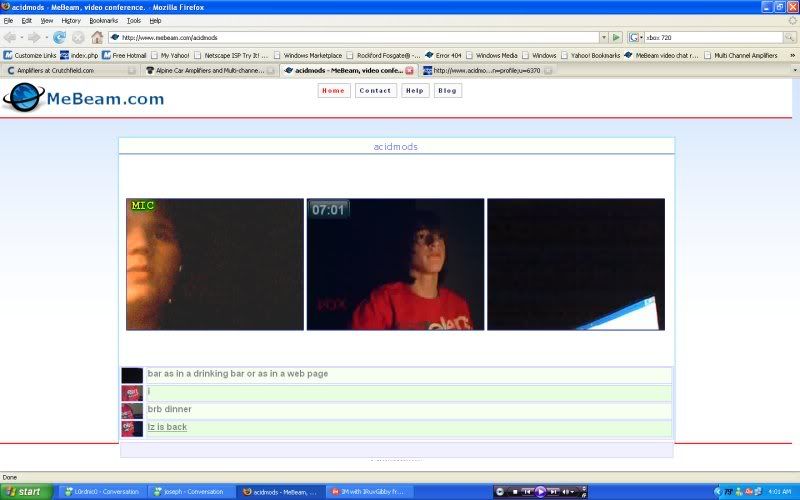Switch to the IM taskbar window item

tap(368, 492)
